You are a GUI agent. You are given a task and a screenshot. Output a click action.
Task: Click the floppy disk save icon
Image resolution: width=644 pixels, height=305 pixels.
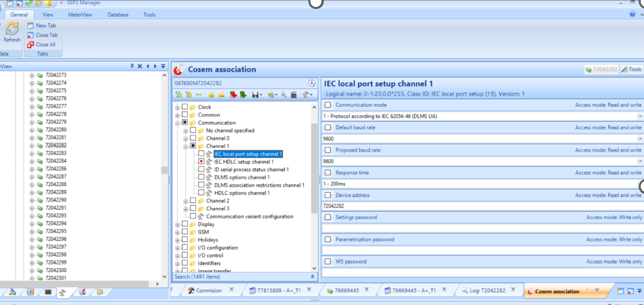(x=255, y=95)
